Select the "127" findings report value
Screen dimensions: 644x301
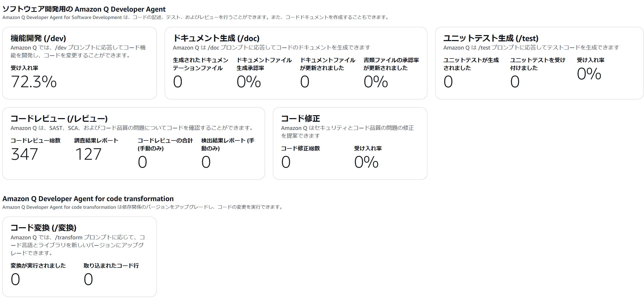[88, 154]
